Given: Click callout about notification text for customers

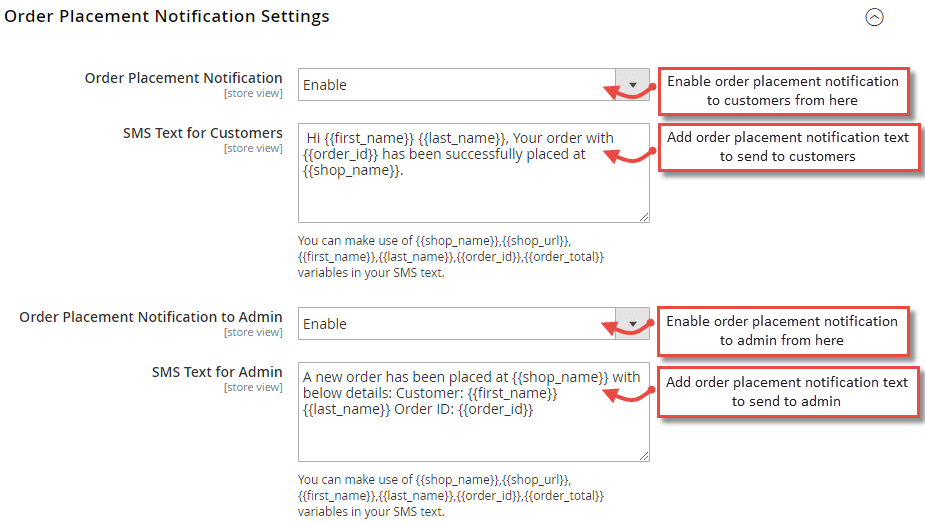Looking at the screenshot, I should coord(788,146).
